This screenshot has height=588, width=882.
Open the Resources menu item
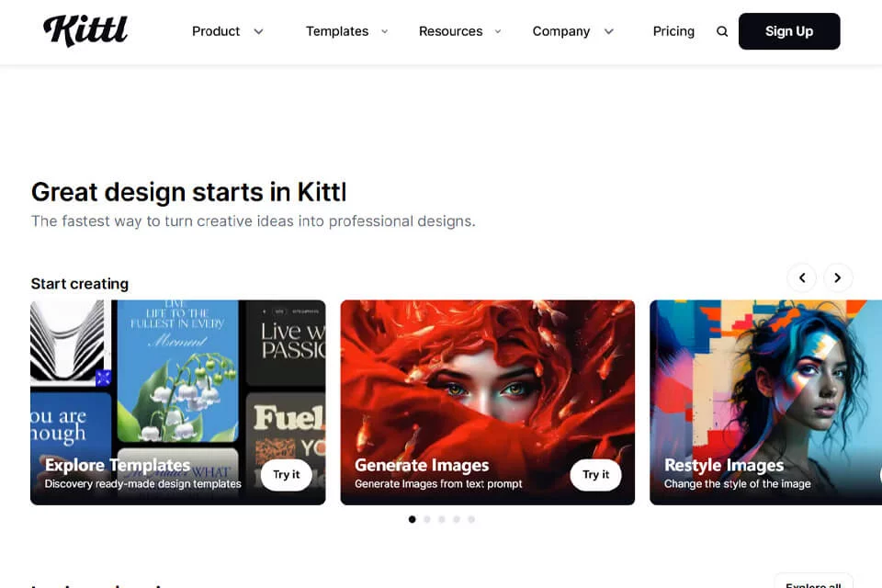(450, 31)
